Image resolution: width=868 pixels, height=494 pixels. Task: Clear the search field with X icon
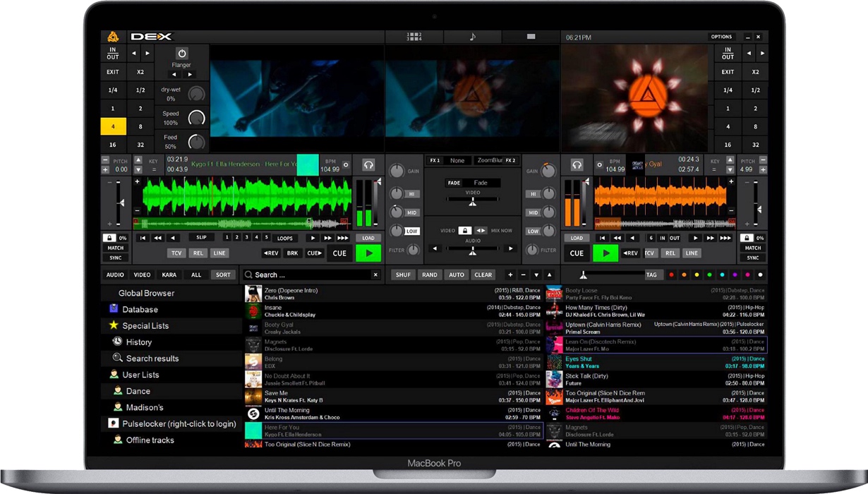375,275
